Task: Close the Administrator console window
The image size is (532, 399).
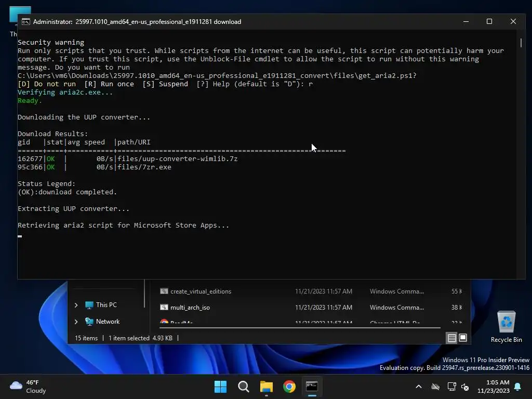Action: pos(513,21)
